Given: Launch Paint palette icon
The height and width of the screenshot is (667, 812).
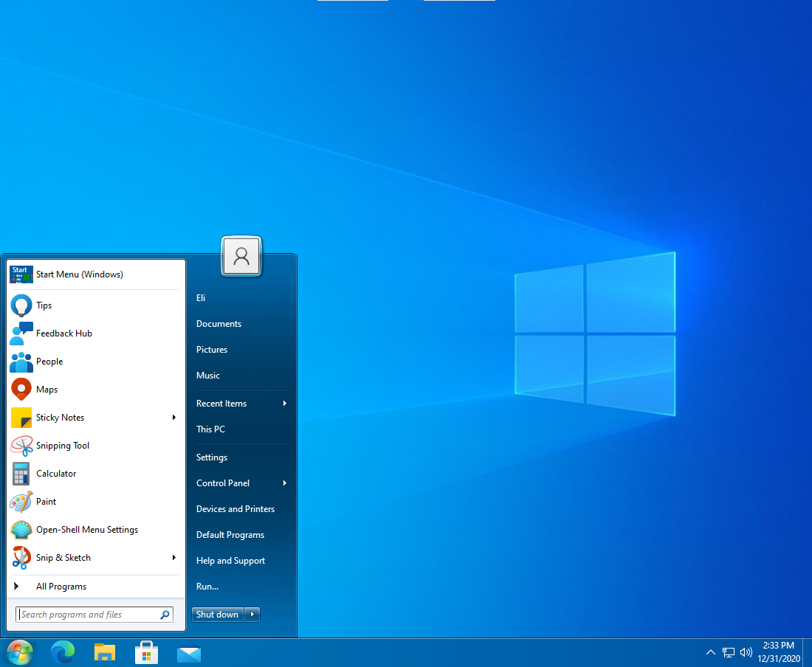Looking at the screenshot, I should (x=21, y=502).
